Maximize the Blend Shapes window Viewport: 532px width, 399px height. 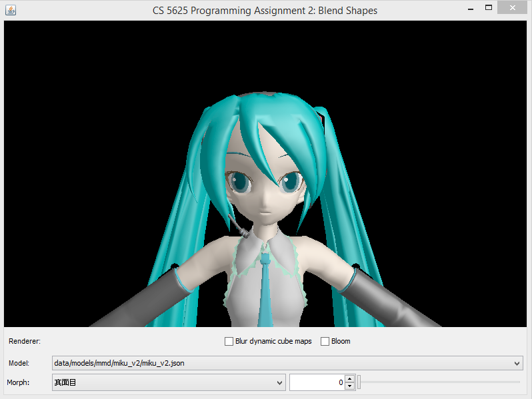[489, 8]
